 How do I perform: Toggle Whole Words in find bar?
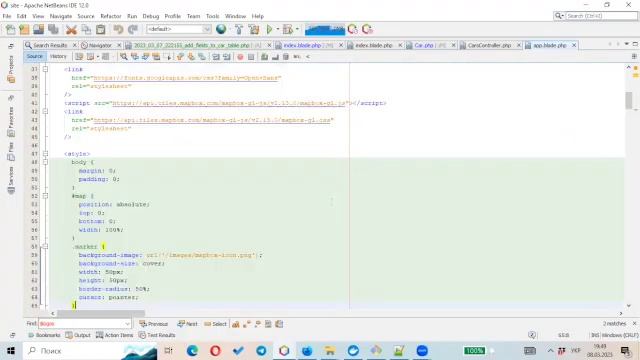[247, 324]
